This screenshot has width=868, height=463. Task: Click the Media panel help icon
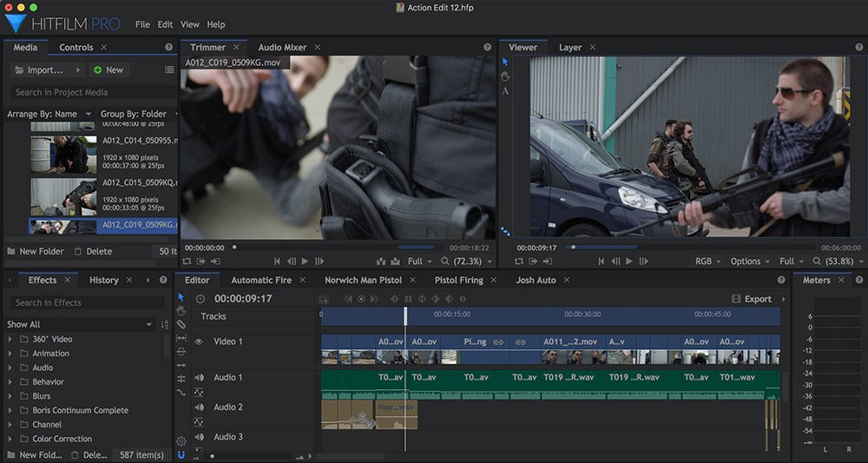(x=168, y=47)
